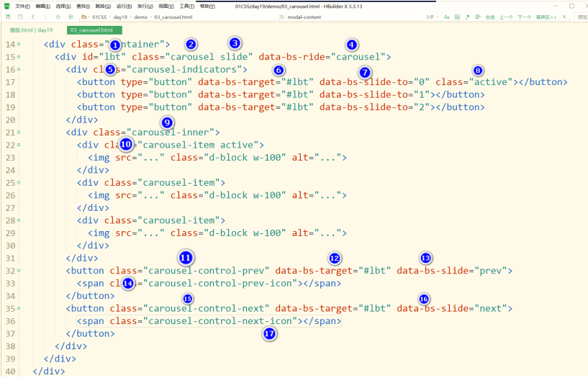Viewport: 588px width, 378px height.
Task: Toggle regular expression search option
Action: tap(467, 17)
